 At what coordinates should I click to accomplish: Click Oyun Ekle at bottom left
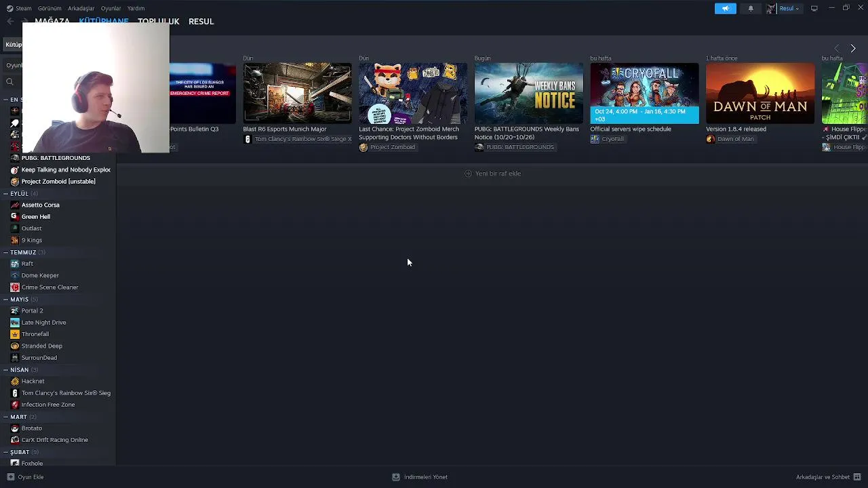[x=25, y=477]
